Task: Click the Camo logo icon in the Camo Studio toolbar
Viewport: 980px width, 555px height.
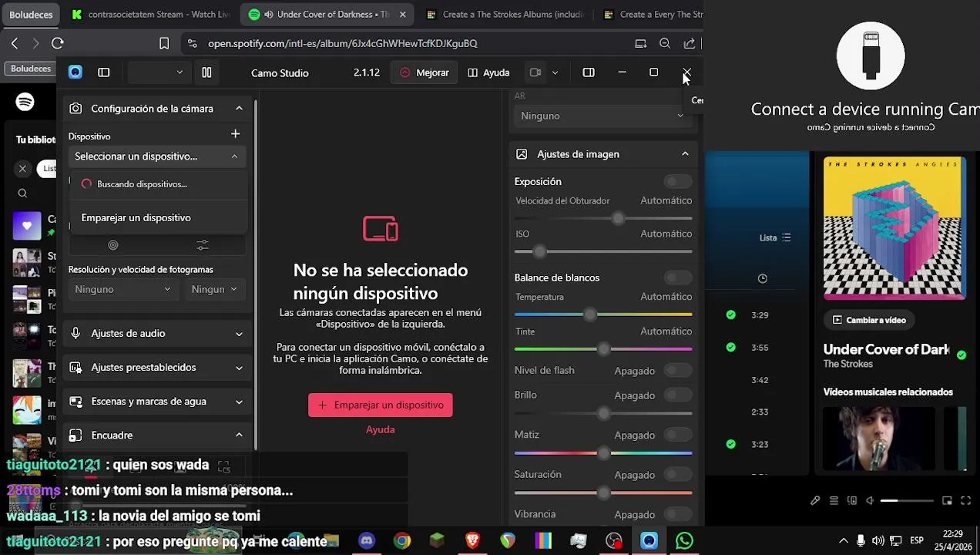Action: (75, 72)
